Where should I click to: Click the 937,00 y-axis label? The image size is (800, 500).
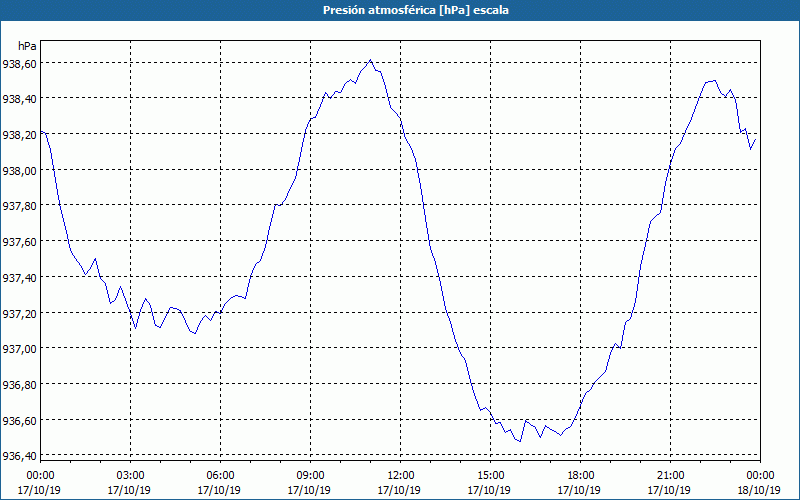tap(19, 349)
